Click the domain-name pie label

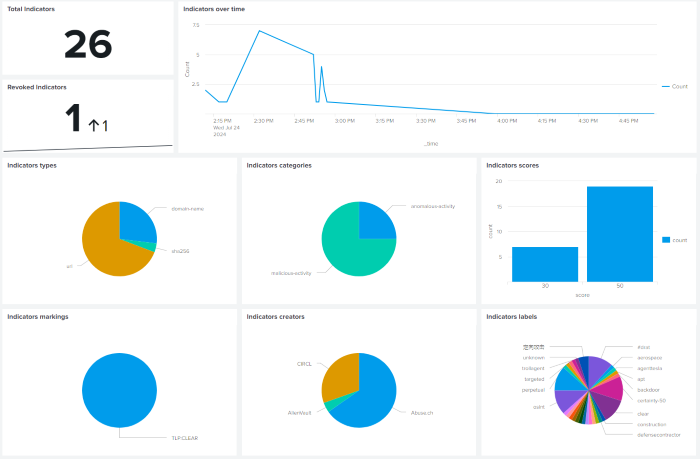click(188, 209)
